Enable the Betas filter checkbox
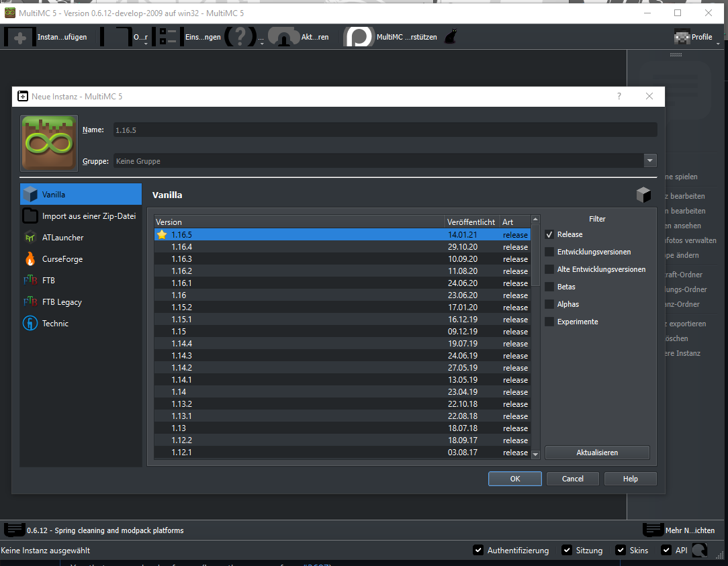The width and height of the screenshot is (728, 566). (549, 287)
